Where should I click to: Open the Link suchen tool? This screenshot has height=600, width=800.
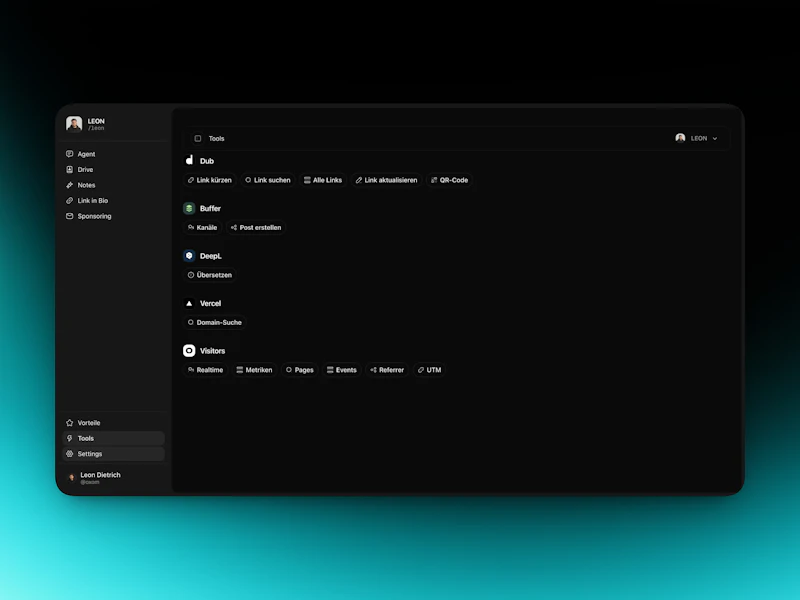tap(268, 180)
